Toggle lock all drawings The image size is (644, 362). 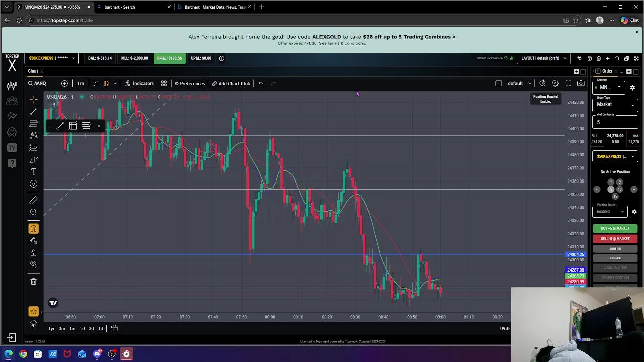(33, 253)
